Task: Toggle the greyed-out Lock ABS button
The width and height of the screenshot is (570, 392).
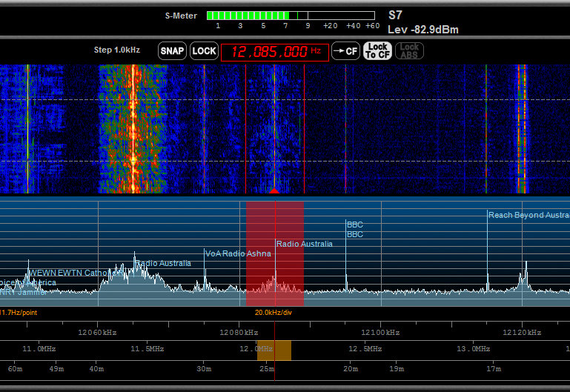Action: pos(409,51)
